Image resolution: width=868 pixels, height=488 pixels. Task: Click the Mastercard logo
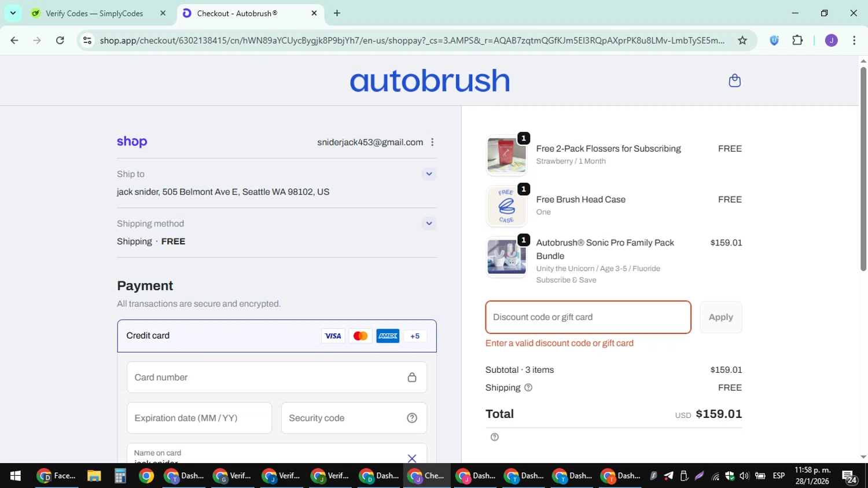tap(361, 336)
